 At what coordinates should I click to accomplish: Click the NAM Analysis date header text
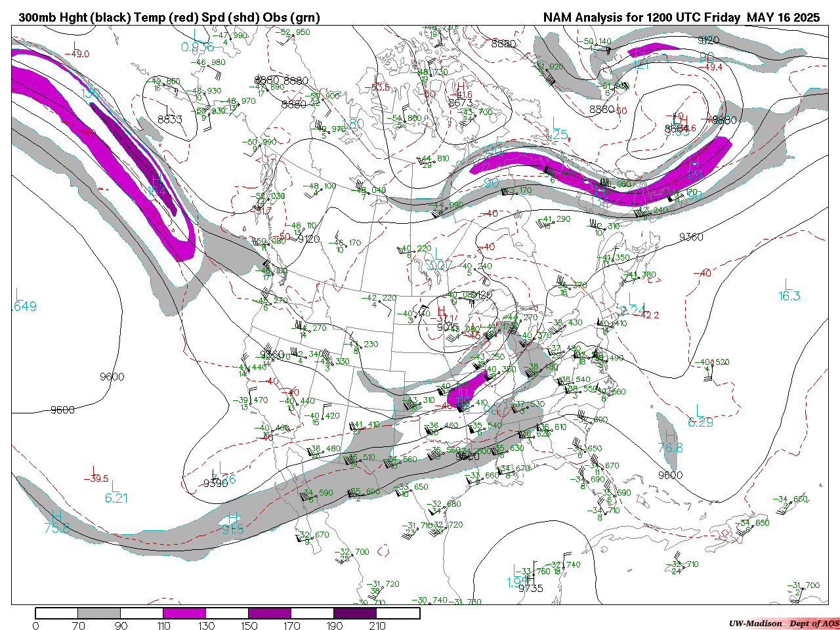[x=681, y=18]
